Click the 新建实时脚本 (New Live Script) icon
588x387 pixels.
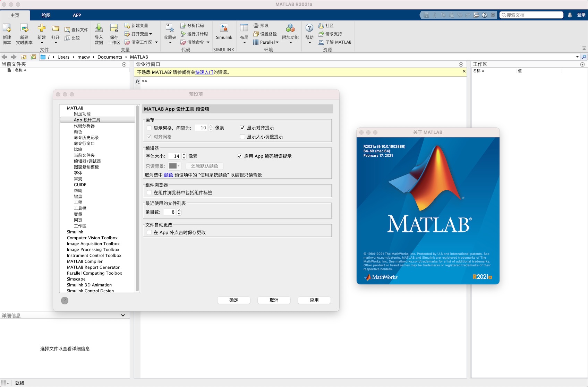[24, 28]
